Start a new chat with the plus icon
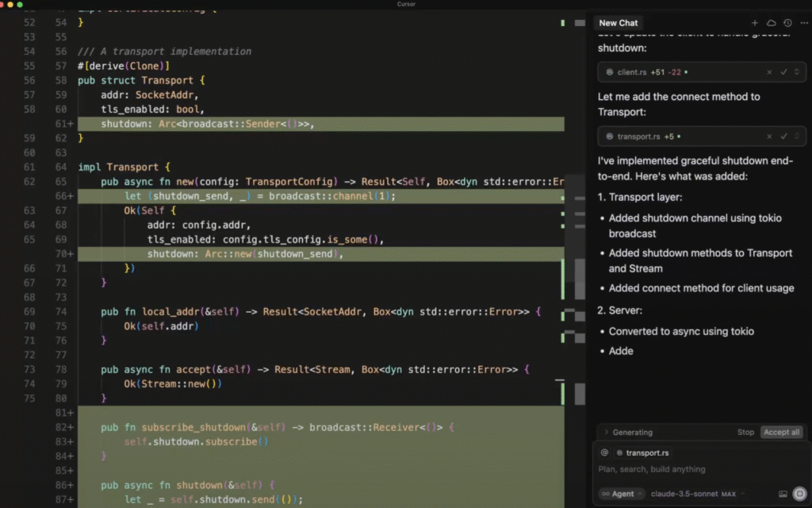Image resolution: width=812 pixels, height=508 pixels. pyautogui.click(x=755, y=23)
